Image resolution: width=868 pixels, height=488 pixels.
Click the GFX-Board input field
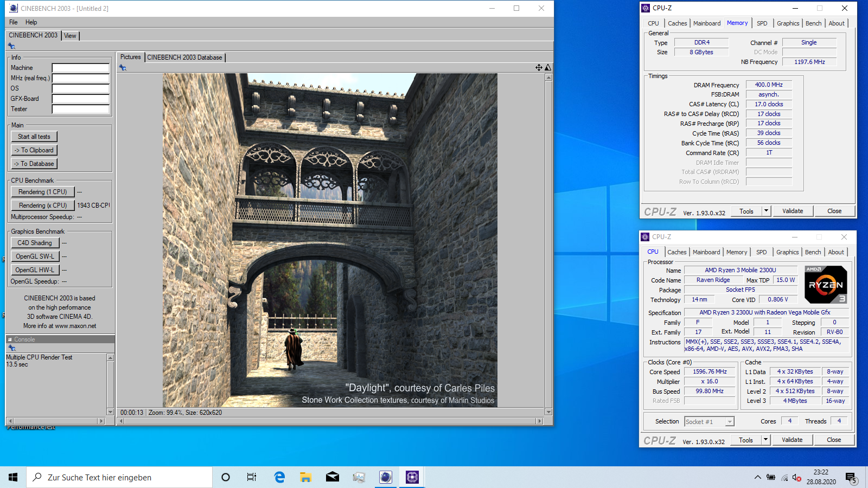[x=80, y=99]
